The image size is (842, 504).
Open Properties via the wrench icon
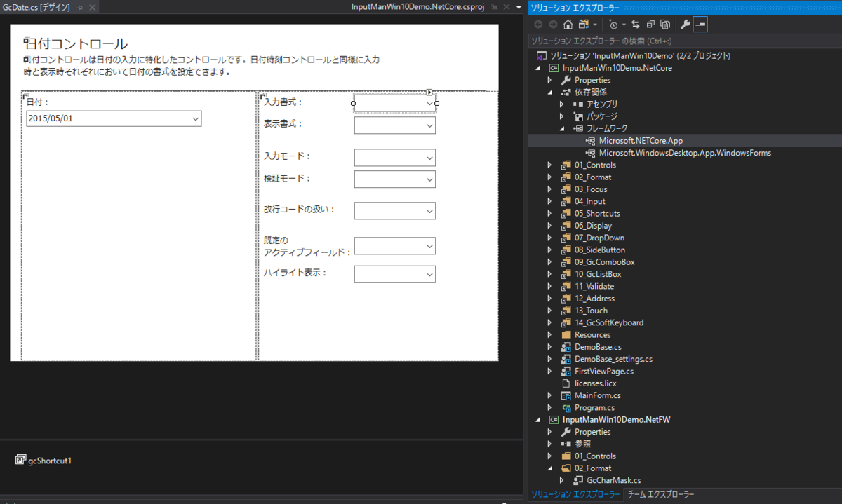tap(686, 25)
